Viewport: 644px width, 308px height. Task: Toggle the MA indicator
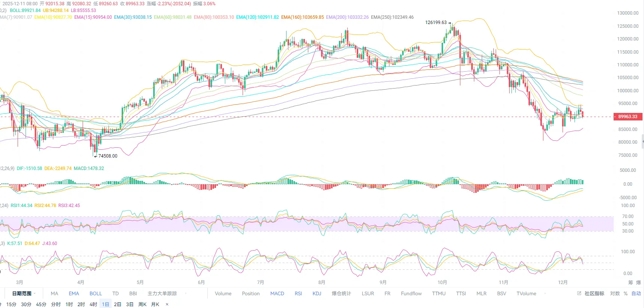(x=54, y=293)
